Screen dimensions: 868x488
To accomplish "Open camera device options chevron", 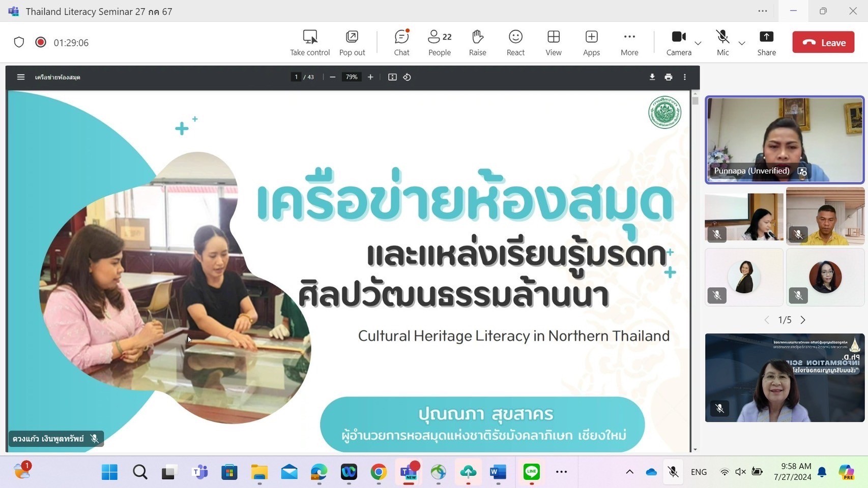I will click(698, 44).
